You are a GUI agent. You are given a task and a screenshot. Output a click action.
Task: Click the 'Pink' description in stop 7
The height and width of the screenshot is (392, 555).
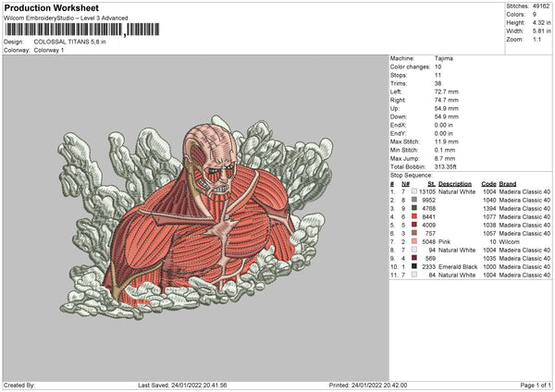[x=444, y=242]
